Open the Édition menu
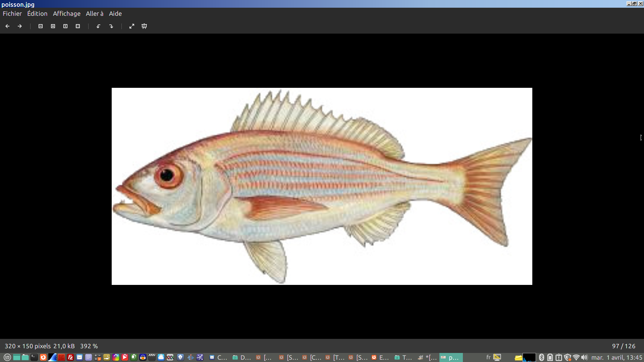The width and height of the screenshot is (644, 362). 37,14
